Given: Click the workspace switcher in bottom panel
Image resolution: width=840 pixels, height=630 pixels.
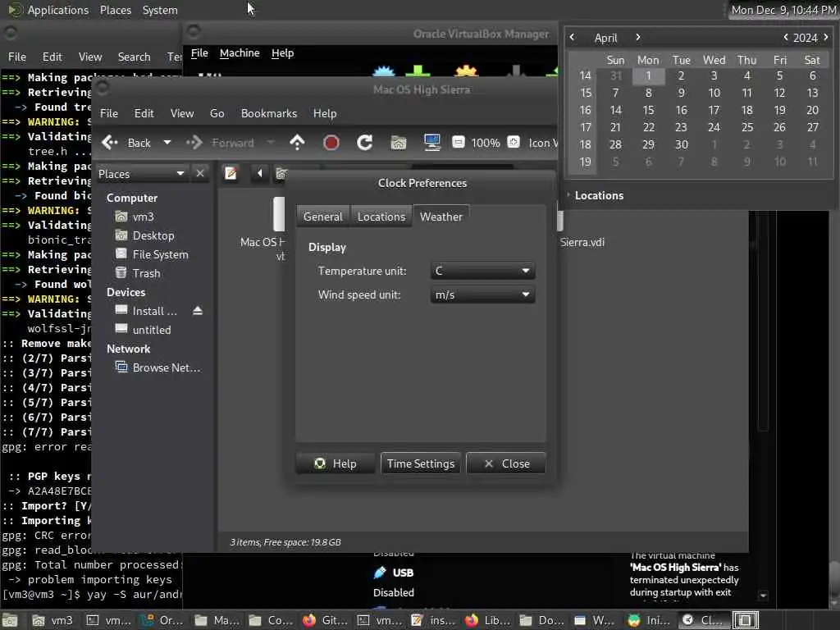Looking at the screenshot, I should point(745,620).
